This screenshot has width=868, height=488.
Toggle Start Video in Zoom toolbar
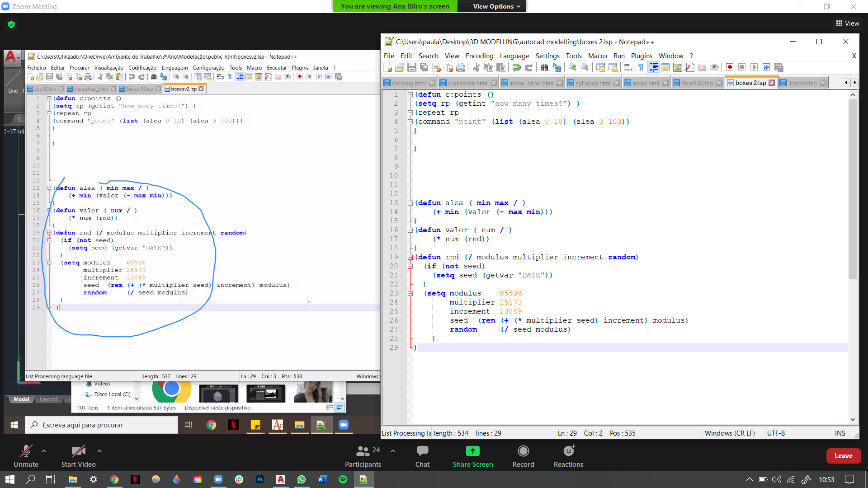[79, 456]
